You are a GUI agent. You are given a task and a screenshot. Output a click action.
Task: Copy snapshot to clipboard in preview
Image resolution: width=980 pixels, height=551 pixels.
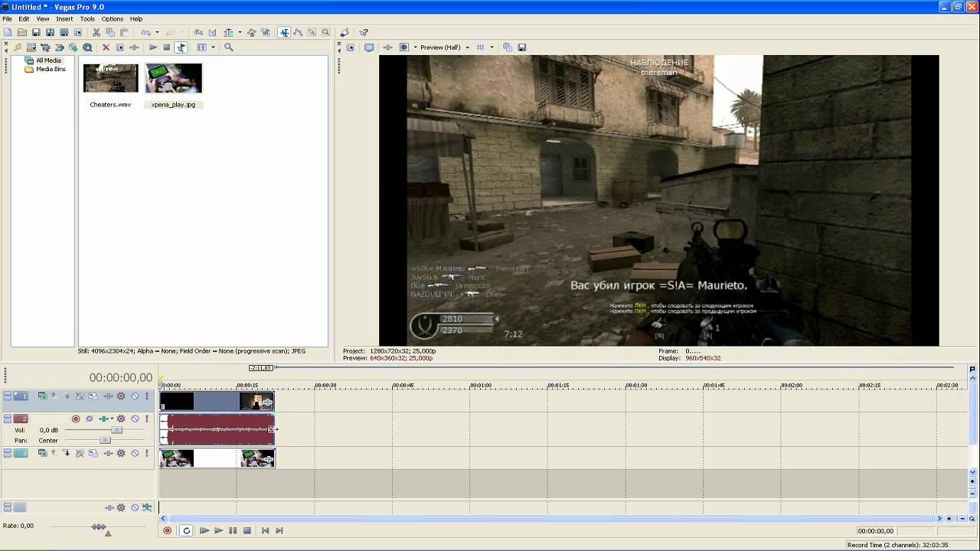coord(508,47)
